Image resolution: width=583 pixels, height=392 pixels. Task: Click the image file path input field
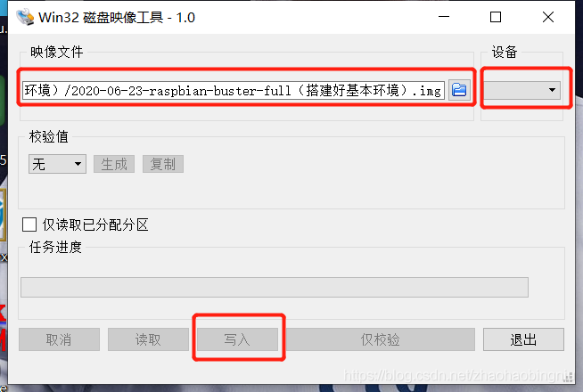(234, 90)
